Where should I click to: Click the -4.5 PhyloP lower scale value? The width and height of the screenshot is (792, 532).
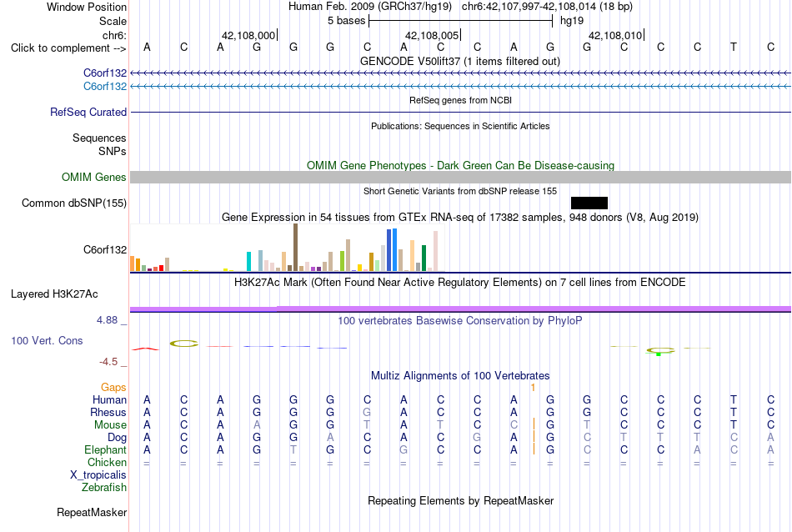pos(108,362)
